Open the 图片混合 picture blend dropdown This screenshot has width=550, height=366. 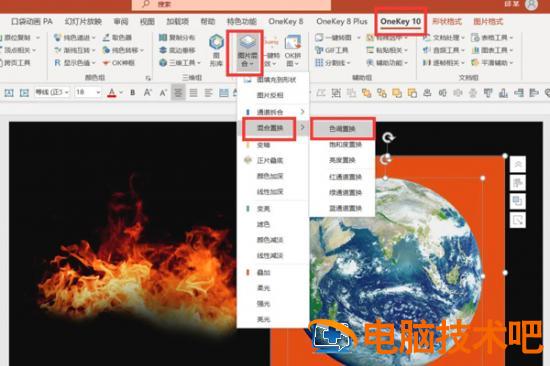click(247, 52)
